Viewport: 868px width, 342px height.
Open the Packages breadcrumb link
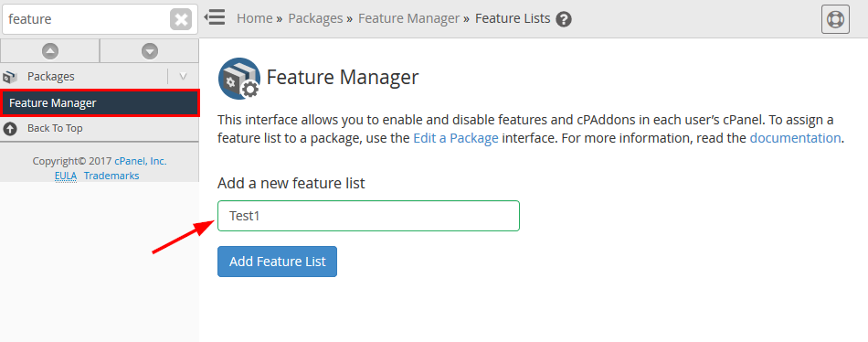tap(315, 18)
